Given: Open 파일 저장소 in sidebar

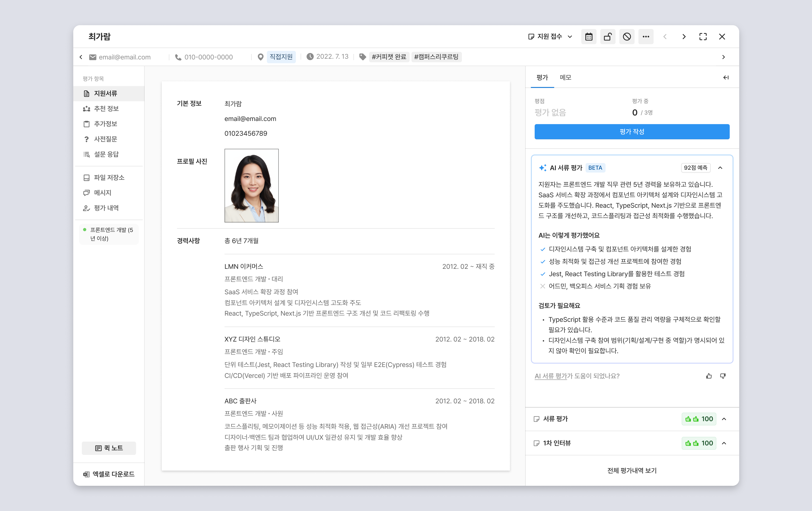Looking at the screenshot, I should click(x=109, y=178).
